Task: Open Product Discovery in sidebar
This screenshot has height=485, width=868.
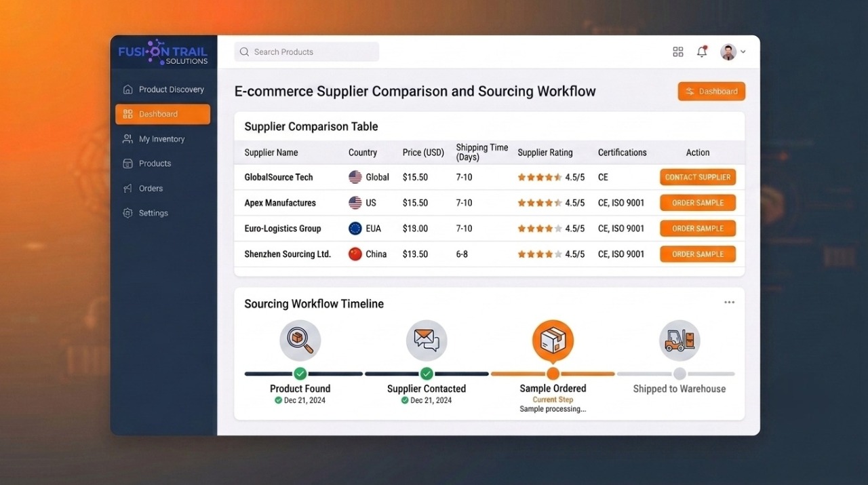Action: 163,90
